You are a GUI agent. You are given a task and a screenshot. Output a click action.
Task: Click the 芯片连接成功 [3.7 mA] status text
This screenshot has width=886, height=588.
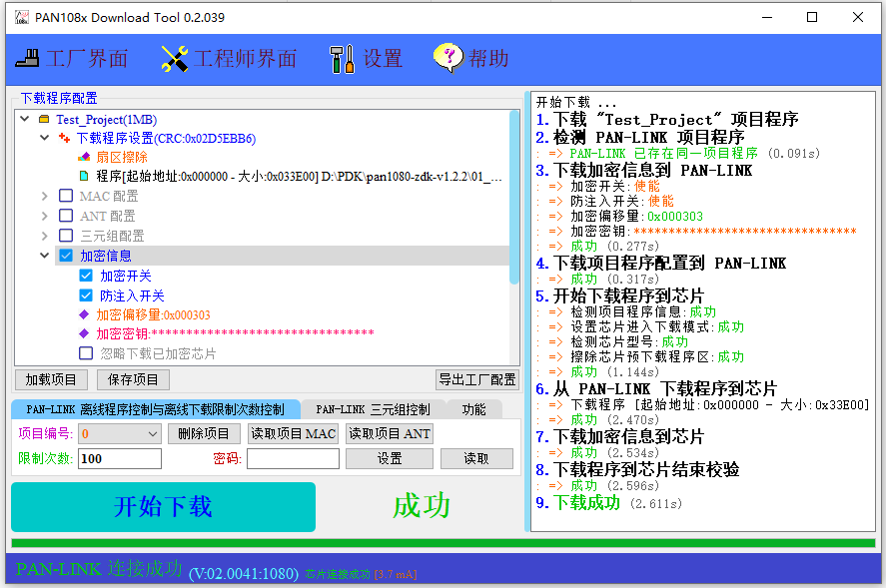(361, 574)
